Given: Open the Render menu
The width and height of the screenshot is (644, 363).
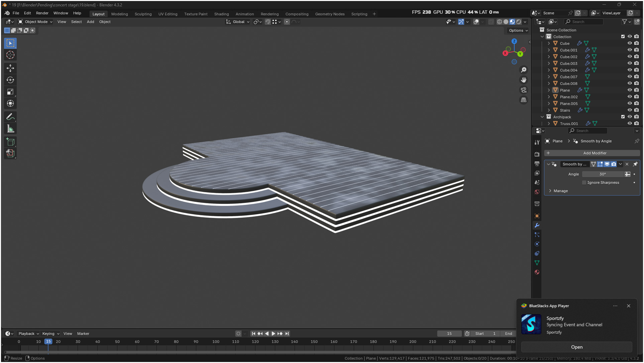Looking at the screenshot, I should [42, 13].
